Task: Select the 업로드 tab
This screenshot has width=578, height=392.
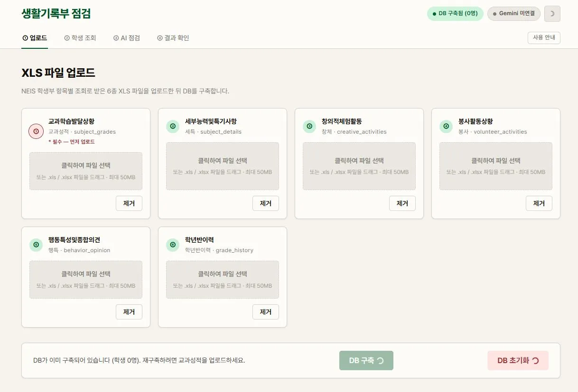Action: pyautogui.click(x=35, y=38)
